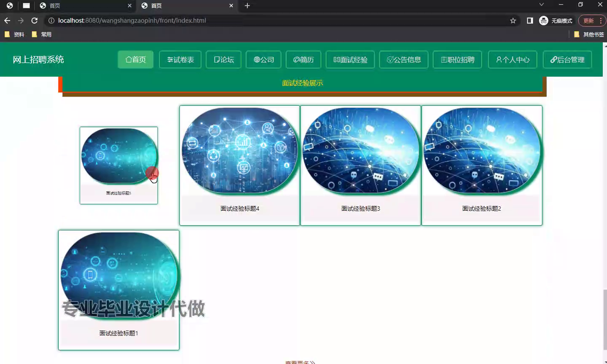
Task: Open the 面试经验标题1 card image
Action: click(x=119, y=276)
